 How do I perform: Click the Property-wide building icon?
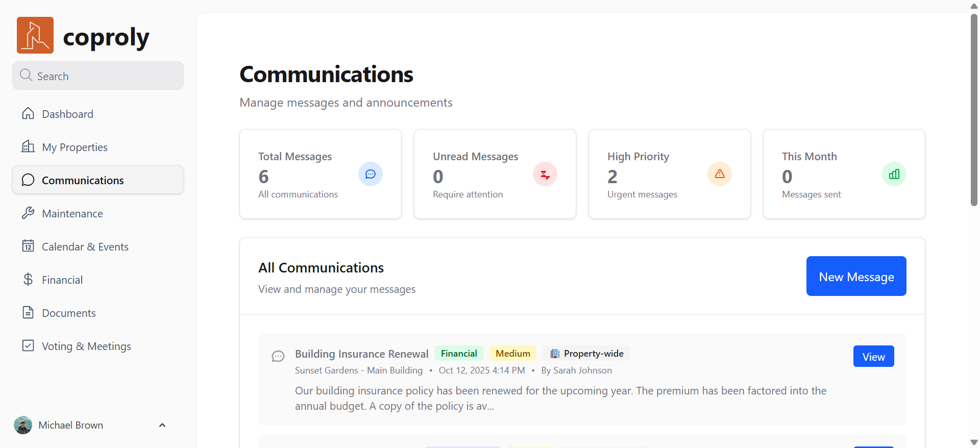click(555, 354)
